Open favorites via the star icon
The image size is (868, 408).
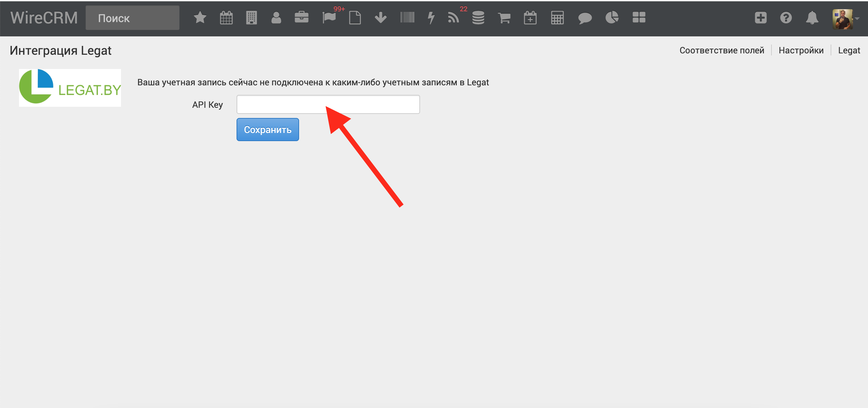click(200, 18)
